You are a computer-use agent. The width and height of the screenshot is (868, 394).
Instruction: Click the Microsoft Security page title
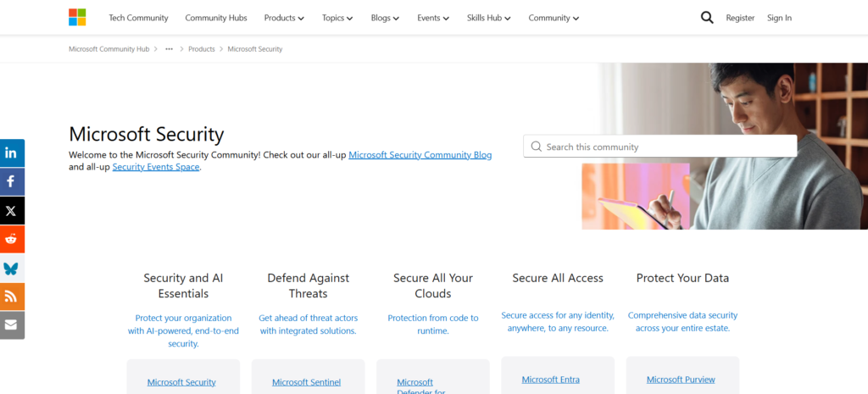point(146,135)
